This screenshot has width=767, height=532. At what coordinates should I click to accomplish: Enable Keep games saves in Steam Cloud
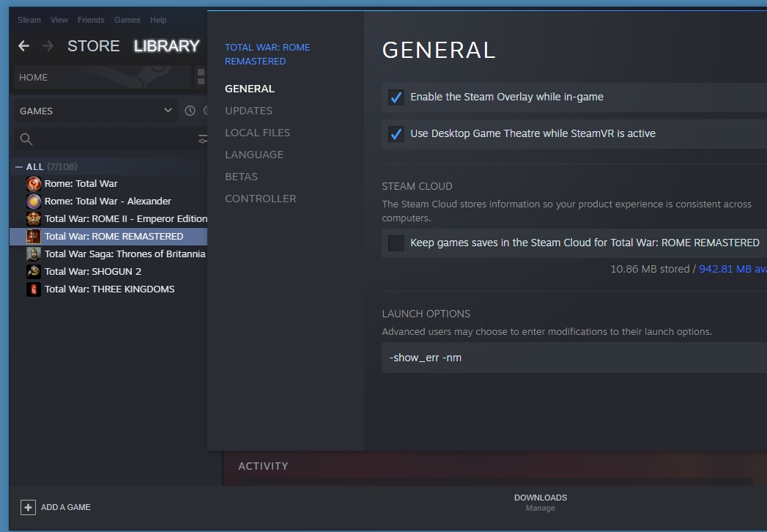(396, 243)
